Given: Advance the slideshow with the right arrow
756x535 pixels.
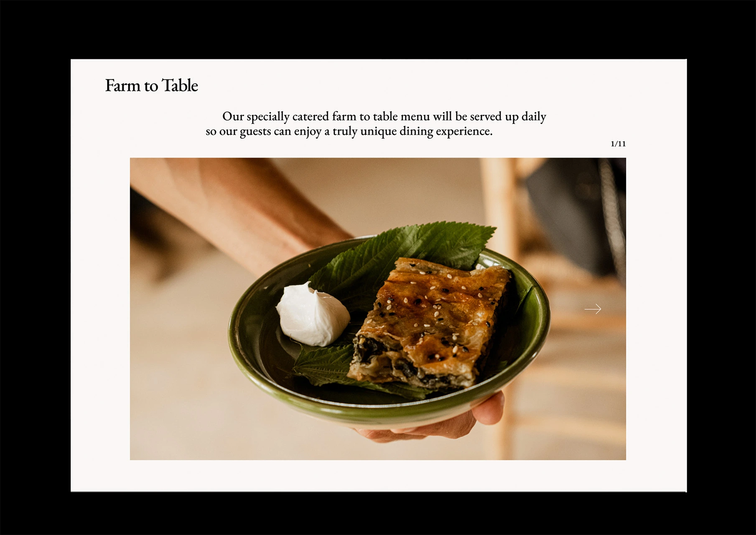Looking at the screenshot, I should 593,309.
